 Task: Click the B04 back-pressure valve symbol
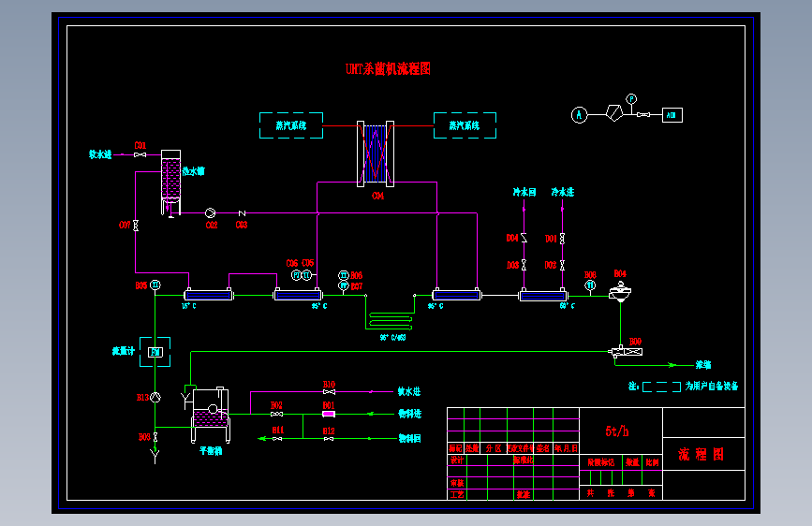point(620,292)
